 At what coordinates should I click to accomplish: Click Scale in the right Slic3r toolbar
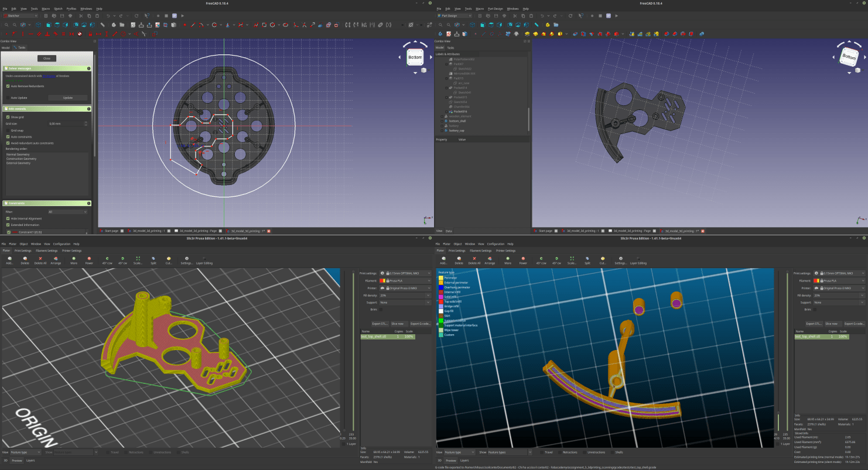point(572,260)
